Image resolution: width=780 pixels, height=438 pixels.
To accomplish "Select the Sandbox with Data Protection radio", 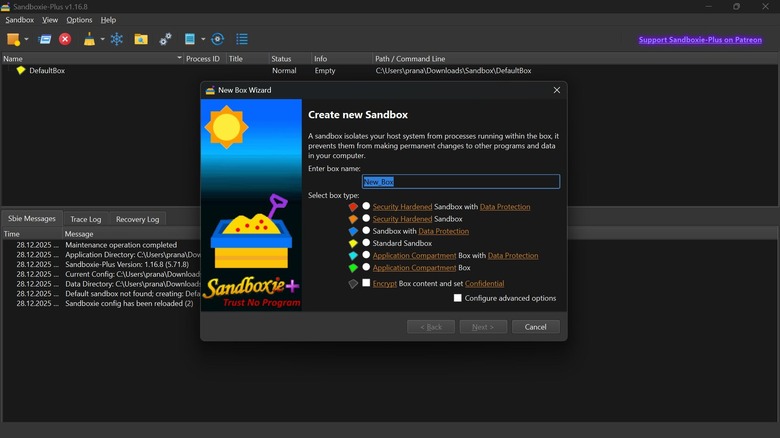I will click(x=366, y=230).
